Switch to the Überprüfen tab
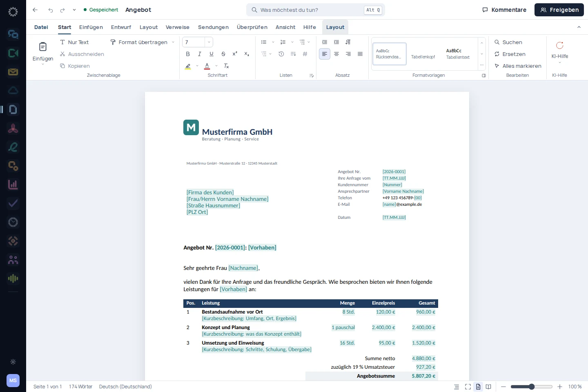 252,27
